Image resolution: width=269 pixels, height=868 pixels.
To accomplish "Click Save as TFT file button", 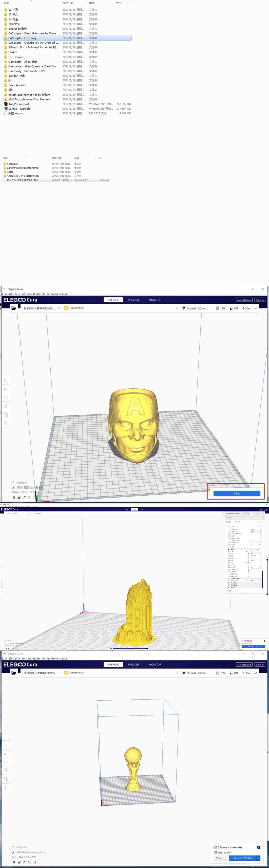I will pyautogui.click(x=242, y=858).
